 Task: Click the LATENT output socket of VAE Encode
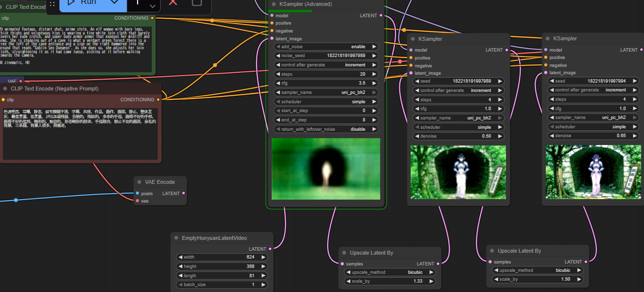183,193
